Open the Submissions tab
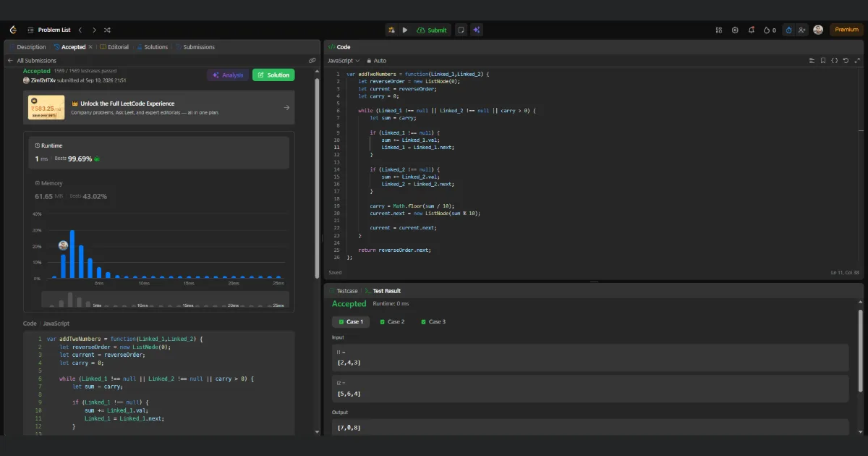 coord(195,47)
